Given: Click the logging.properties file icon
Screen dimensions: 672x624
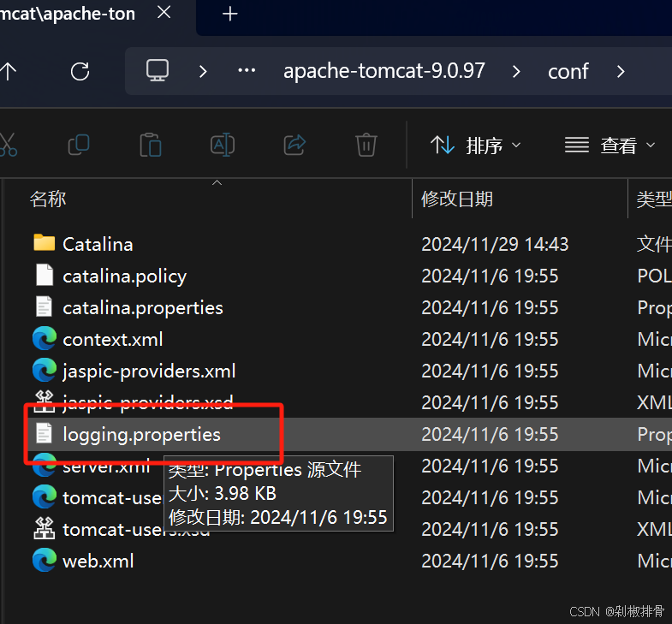Looking at the screenshot, I should (45, 433).
